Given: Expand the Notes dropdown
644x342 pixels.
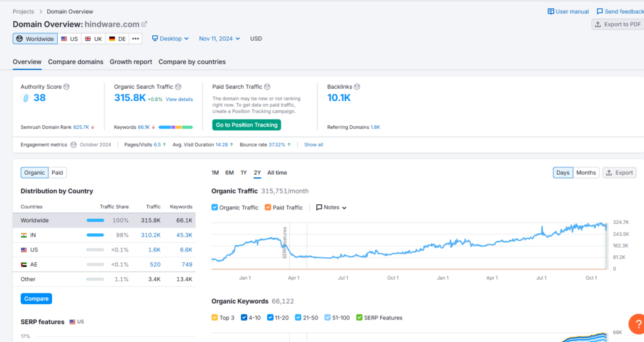Looking at the screenshot, I should [x=331, y=207].
